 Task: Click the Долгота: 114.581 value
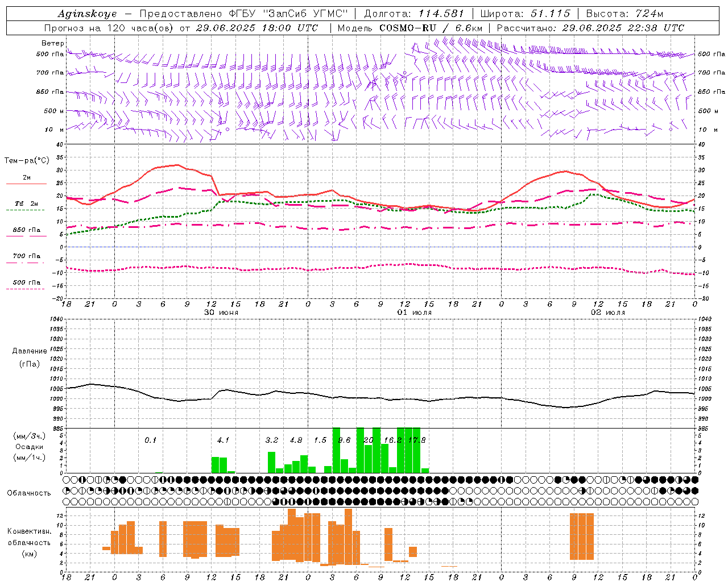pos(414,14)
